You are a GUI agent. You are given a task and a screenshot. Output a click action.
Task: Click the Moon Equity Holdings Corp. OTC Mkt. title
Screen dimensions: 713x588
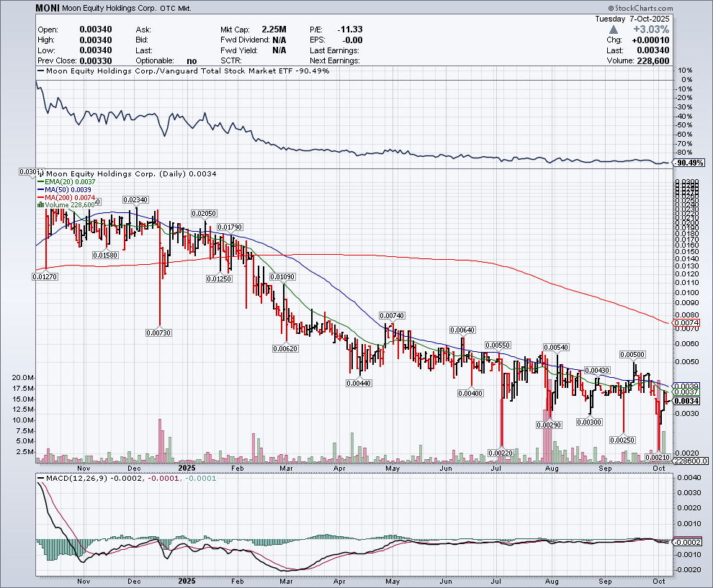127,8
